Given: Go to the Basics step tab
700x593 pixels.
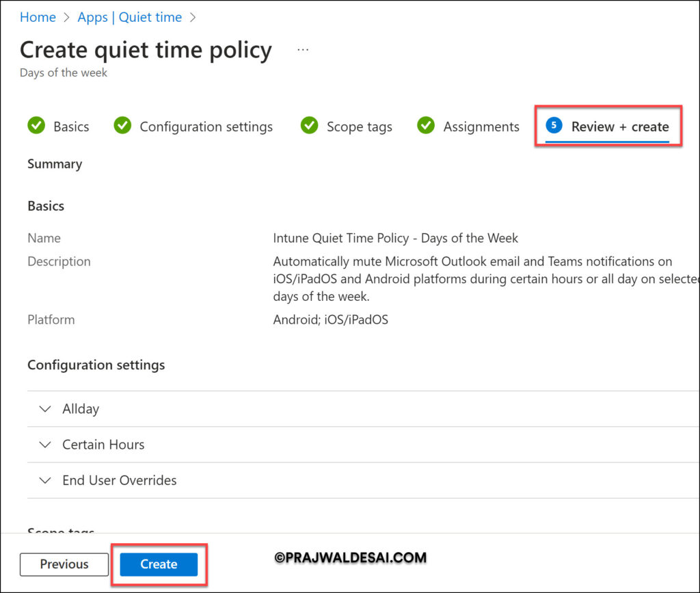Looking at the screenshot, I should point(59,127).
